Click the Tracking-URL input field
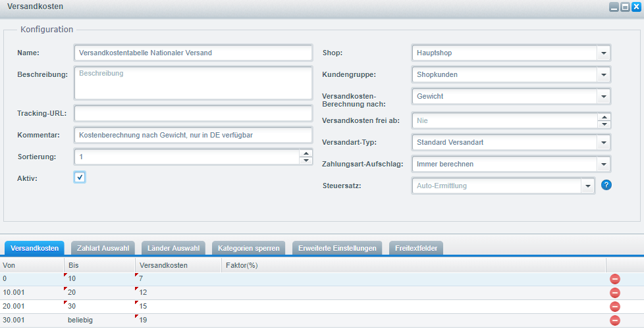 pos(193,113)
